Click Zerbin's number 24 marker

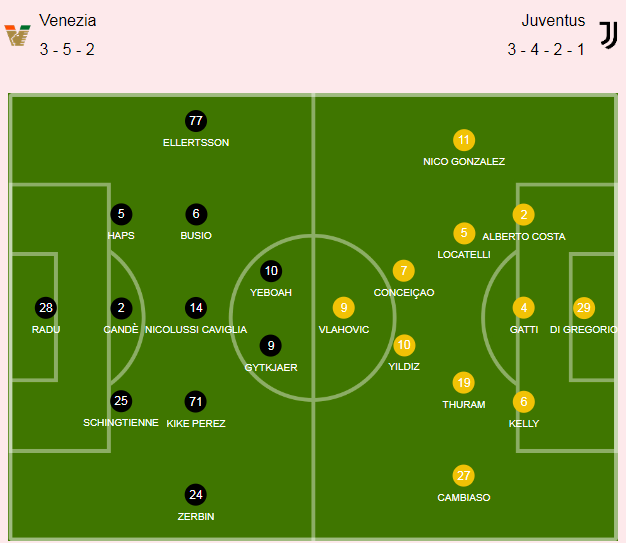(196, 495)
